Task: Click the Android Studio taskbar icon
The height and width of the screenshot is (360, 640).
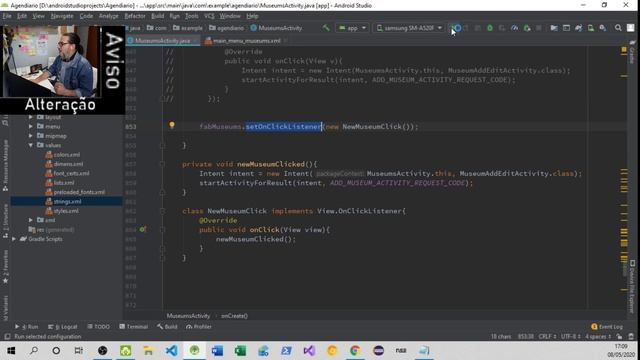Action: [x=195, y=351]
